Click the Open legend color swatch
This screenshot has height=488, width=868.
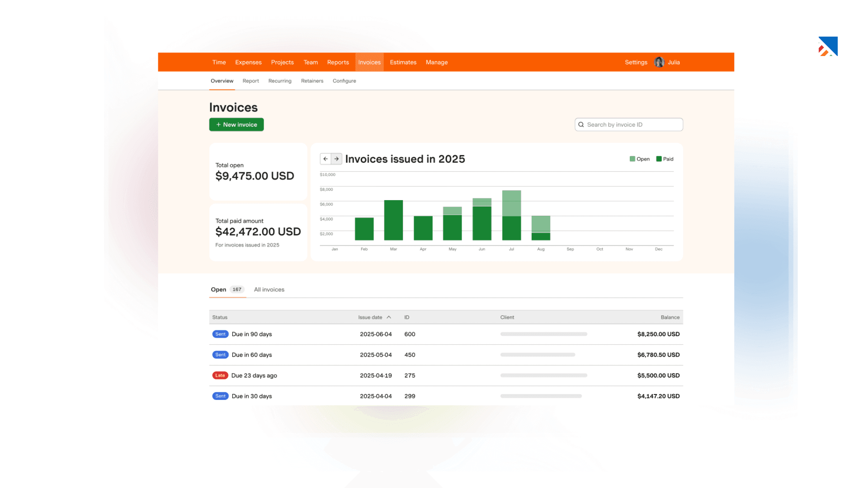coord(632,159)
